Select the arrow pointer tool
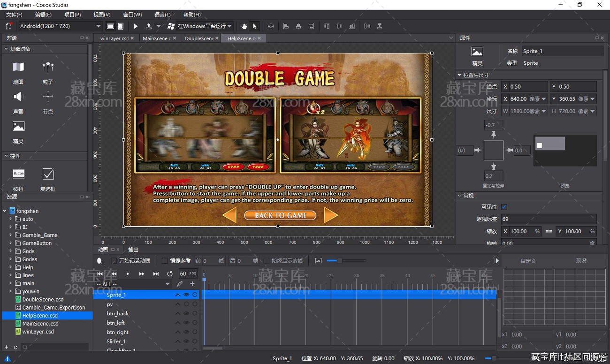Viewport: 610px width, 364px height. (x=255, y=26)
